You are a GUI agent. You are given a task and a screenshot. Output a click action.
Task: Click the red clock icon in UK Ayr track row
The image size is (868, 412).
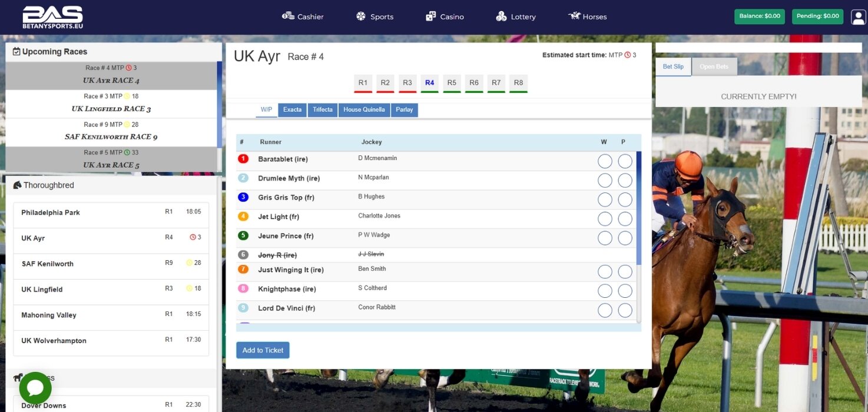tap(193, 238)
